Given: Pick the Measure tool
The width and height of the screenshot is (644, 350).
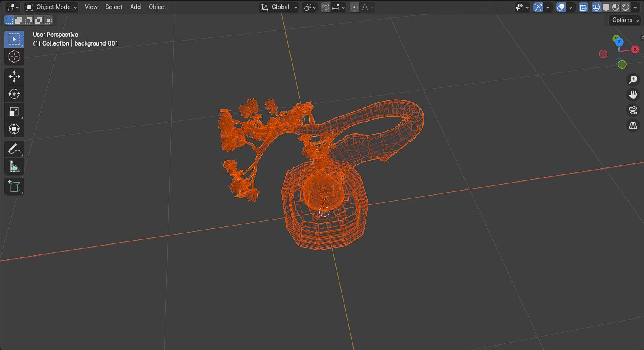Looking at the screenshot, I should click(14, 167).
